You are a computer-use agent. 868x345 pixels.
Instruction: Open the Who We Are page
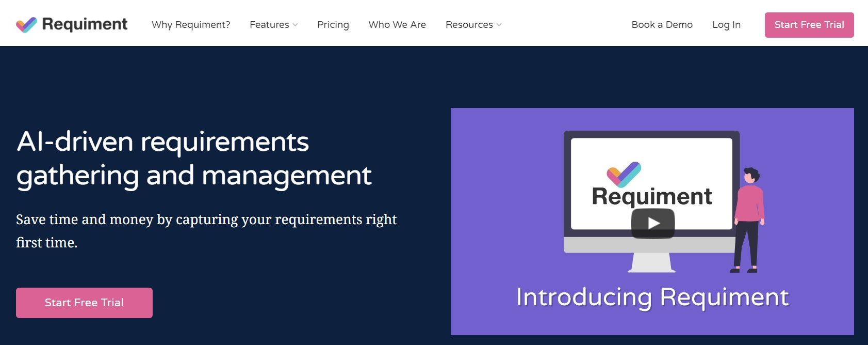tap(397, 25)
